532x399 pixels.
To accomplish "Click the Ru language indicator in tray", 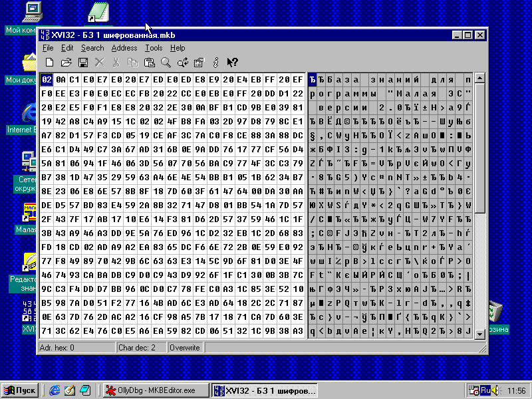I will [x=485, y=390].
